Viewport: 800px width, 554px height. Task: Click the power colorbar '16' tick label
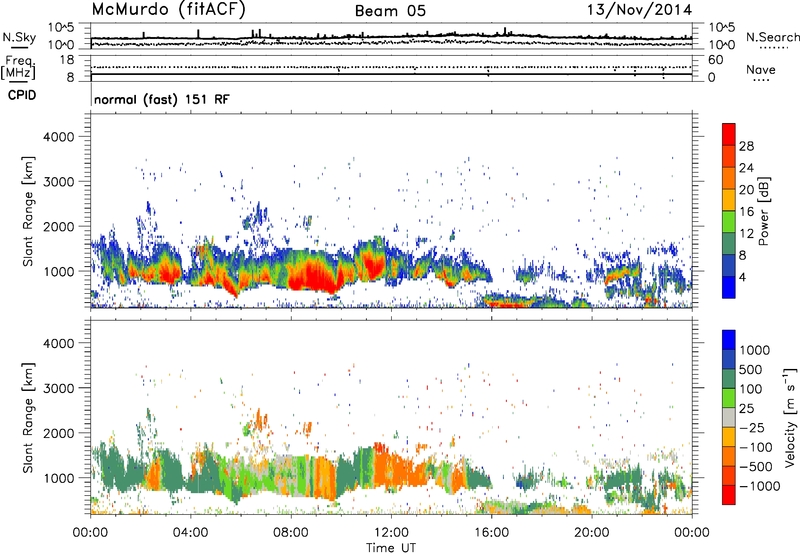[x=746, y=212]
